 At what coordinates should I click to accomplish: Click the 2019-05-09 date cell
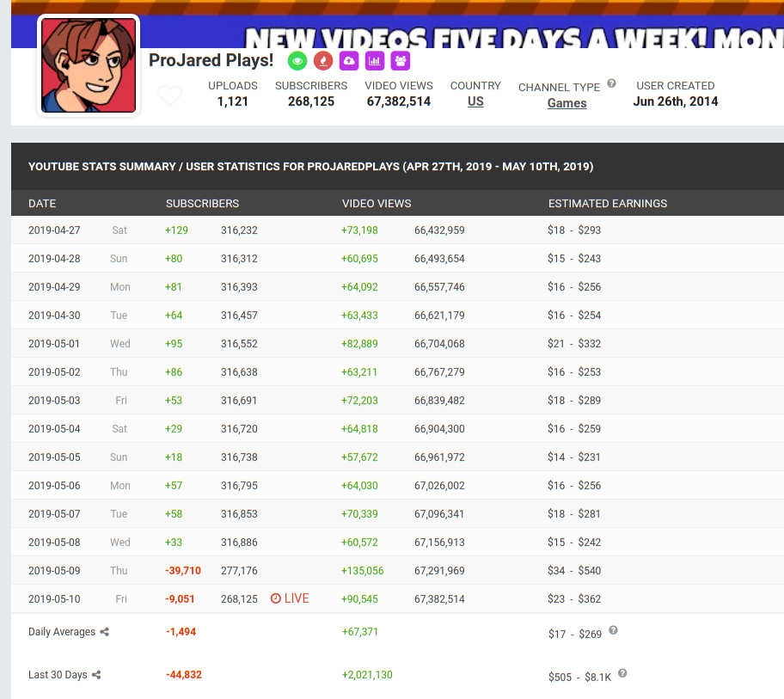click(54, 571)
